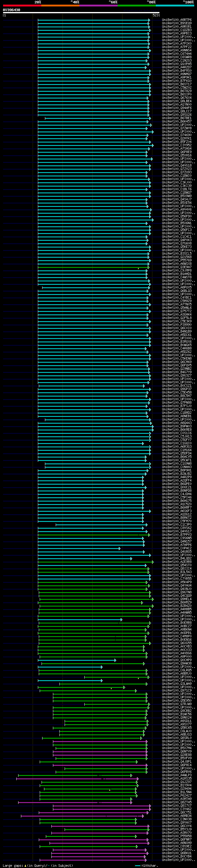The image size is (197, 868).
Task: Select hit label UniRef100_B7FKG0
Action: (177, 81)
